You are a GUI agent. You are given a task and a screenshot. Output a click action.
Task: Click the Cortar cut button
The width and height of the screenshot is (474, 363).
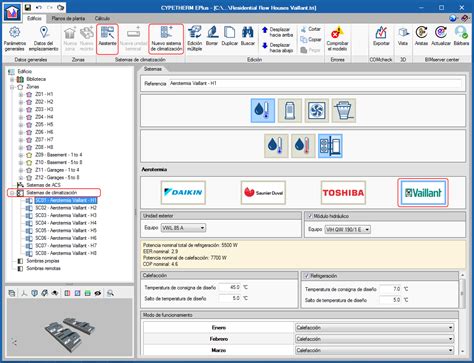click(311, 29)
